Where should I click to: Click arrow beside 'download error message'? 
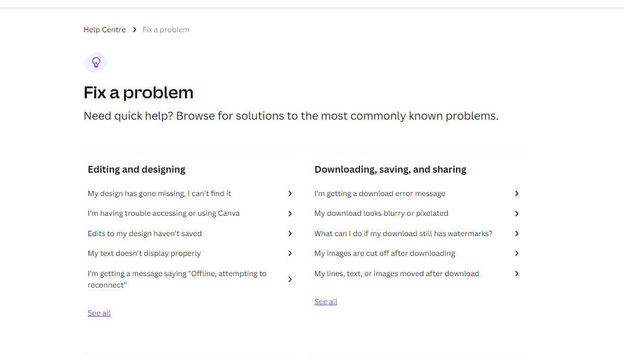(x=517, y=193)
